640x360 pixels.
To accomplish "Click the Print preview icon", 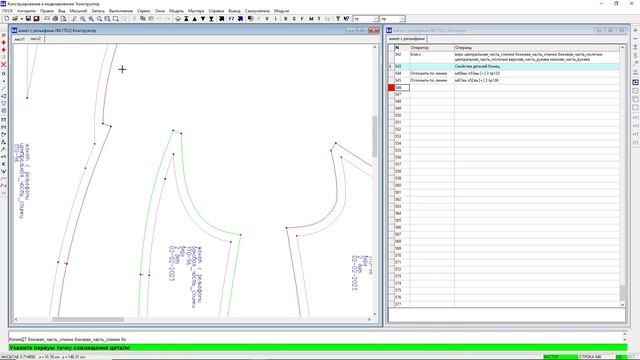I will pos(63,19).
